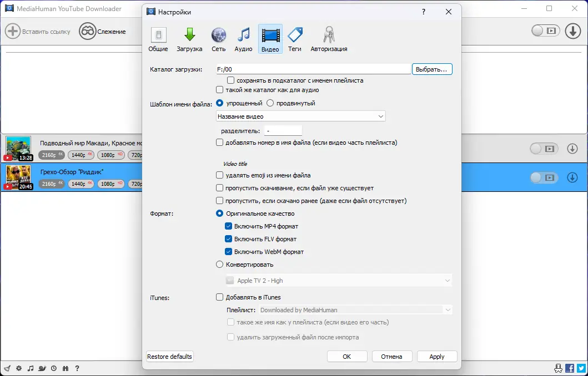This screenshot has height=376, width=588.
Task: Click the start all downloads arrow
Action: [573, 31]
